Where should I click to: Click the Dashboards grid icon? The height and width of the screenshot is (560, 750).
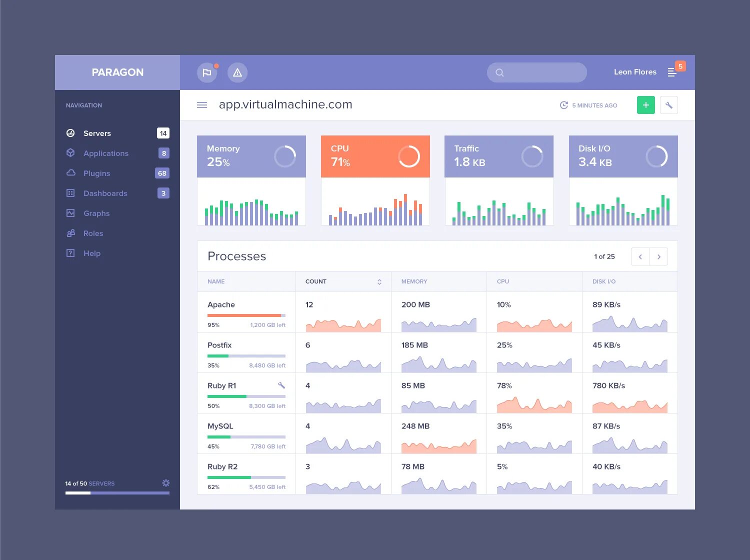tap(70, 193)
